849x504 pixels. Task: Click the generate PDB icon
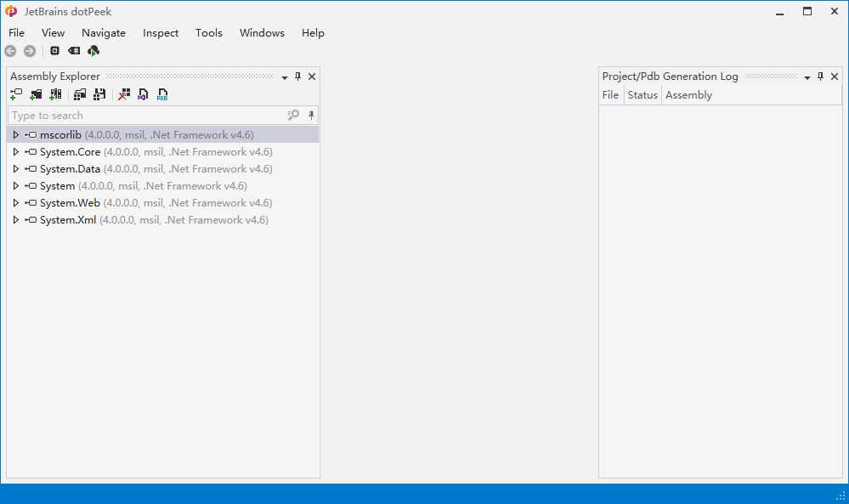(x=162, y=94)
